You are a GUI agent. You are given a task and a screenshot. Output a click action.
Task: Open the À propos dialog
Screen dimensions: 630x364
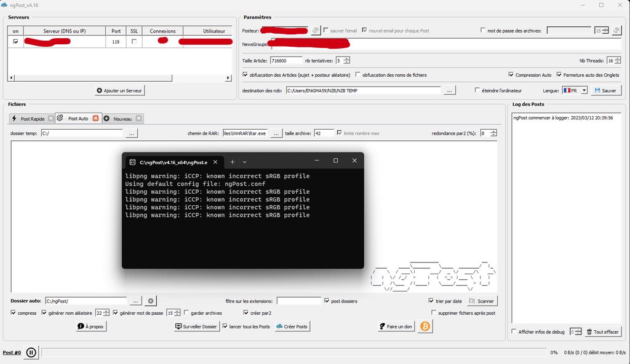coord(91,326)
